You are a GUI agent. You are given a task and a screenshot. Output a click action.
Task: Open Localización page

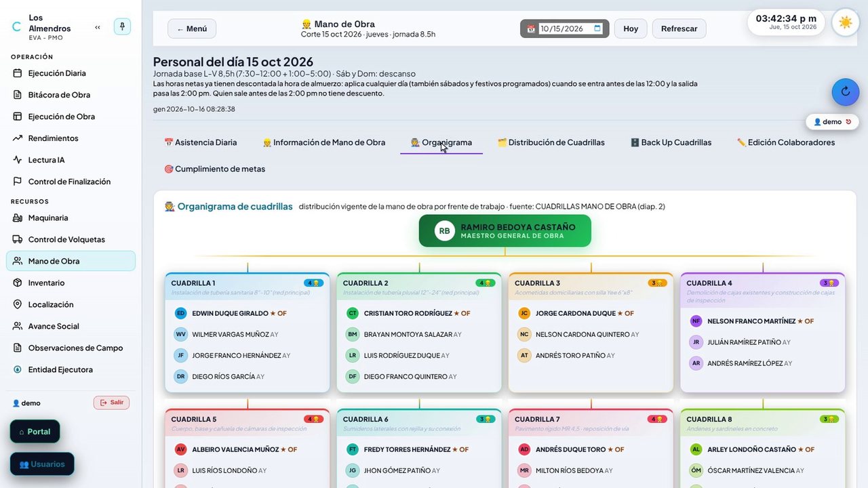71,304
